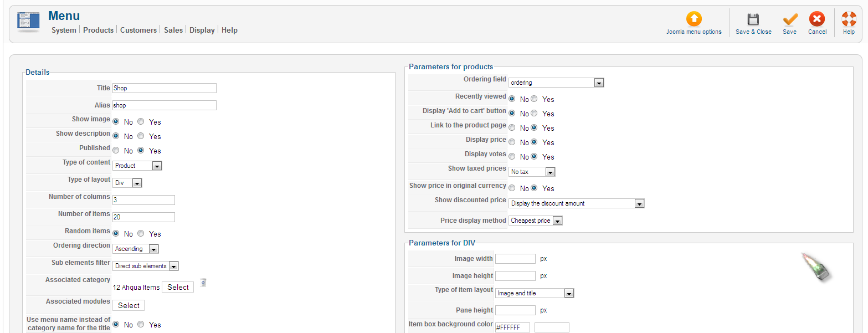Click the Save & Close floppy icon
This screenshot has height=333, width=868.
click(753, 20)
